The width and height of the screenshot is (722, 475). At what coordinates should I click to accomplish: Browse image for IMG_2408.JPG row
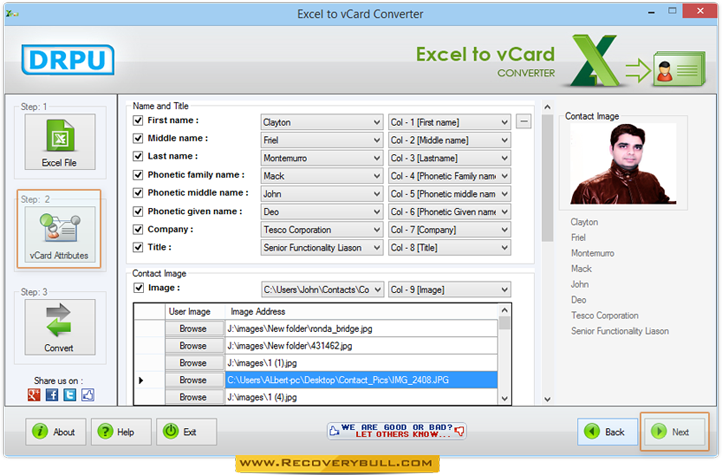[194, 380]
